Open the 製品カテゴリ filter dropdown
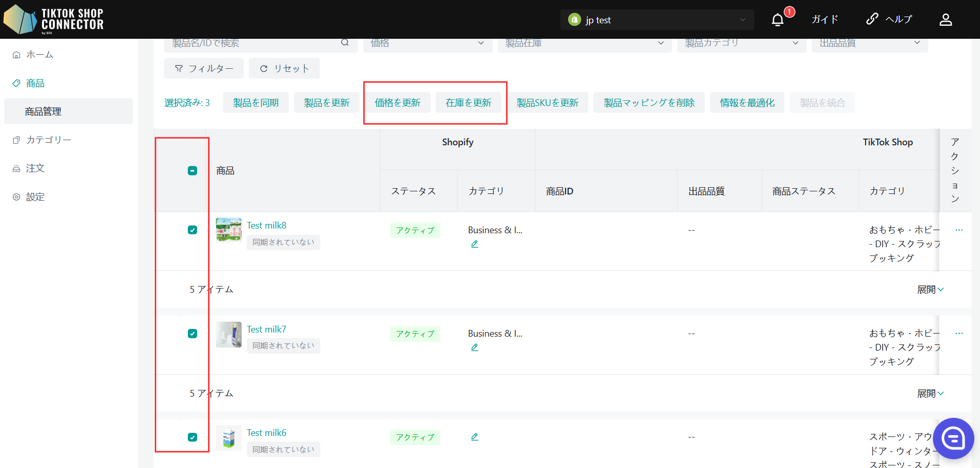This screenshot has width=980, height=468. pyautogui.click(x=742, y=44)
